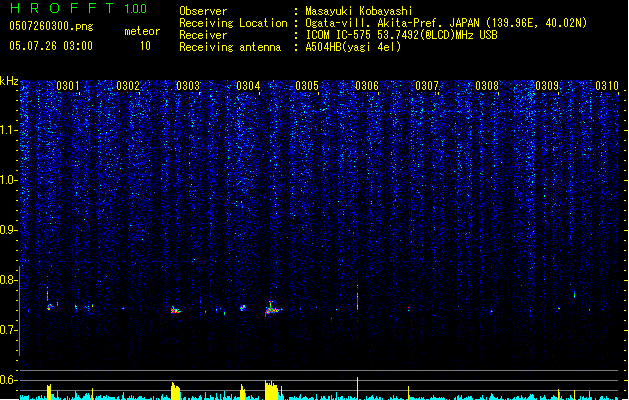Click the wide yellow power bar after 0304

[x=272, y=390]
